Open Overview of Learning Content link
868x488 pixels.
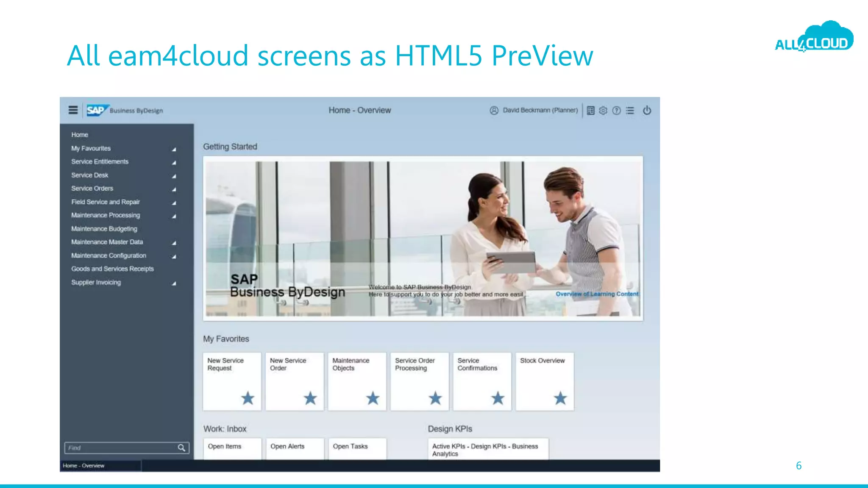(597, 294)
